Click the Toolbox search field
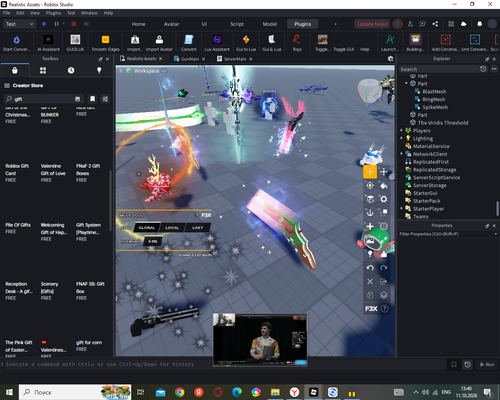This screenshot has height=400, width=500. pyautogui.click(x=43, y=99)
